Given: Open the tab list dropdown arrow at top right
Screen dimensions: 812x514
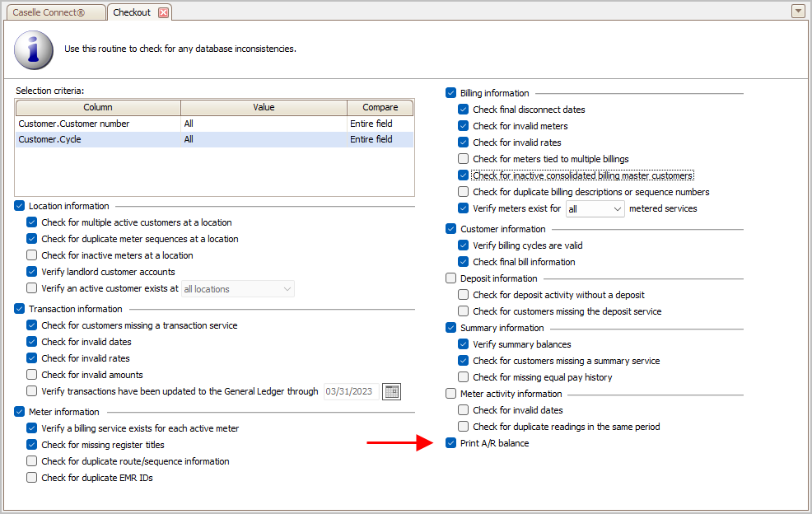Looking at the screenshot, I should (x=798, y=11).
